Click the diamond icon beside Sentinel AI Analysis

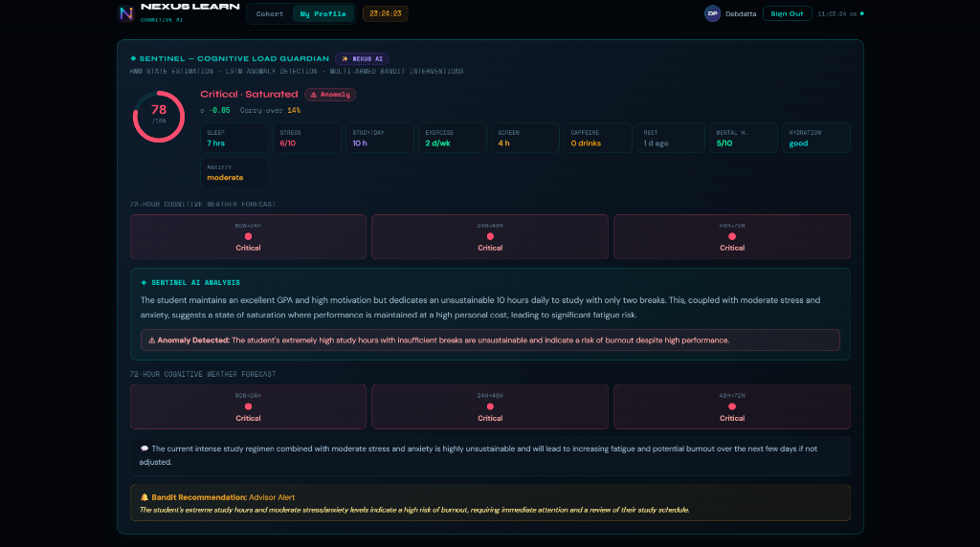pyautogui.click(x=144, y=283)
